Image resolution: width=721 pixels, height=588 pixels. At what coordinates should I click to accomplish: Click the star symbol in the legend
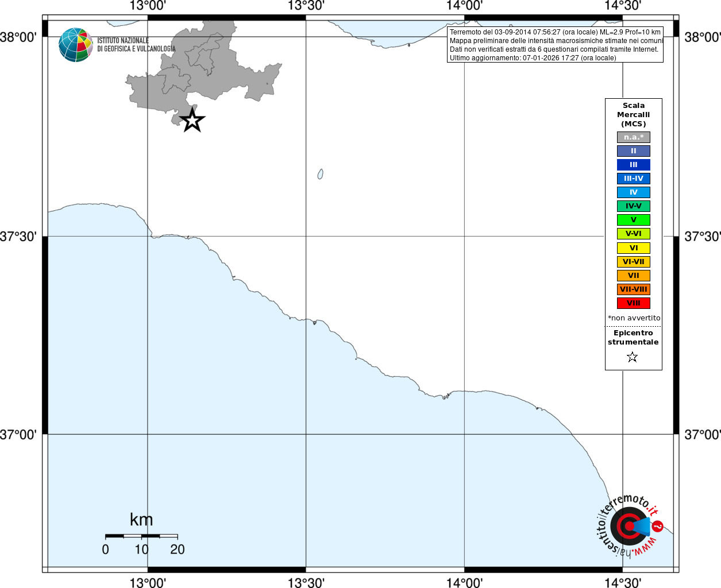tap(633, 357)
